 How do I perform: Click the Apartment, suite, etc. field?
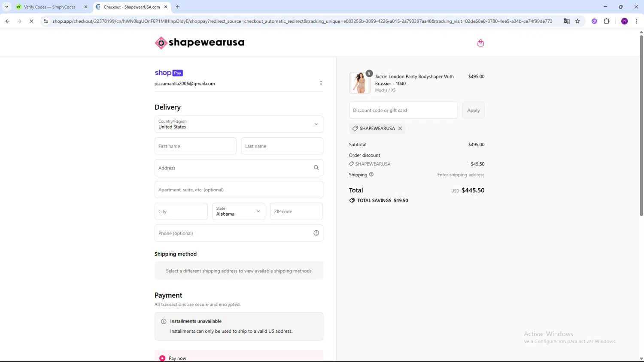[x=239, y=190]
